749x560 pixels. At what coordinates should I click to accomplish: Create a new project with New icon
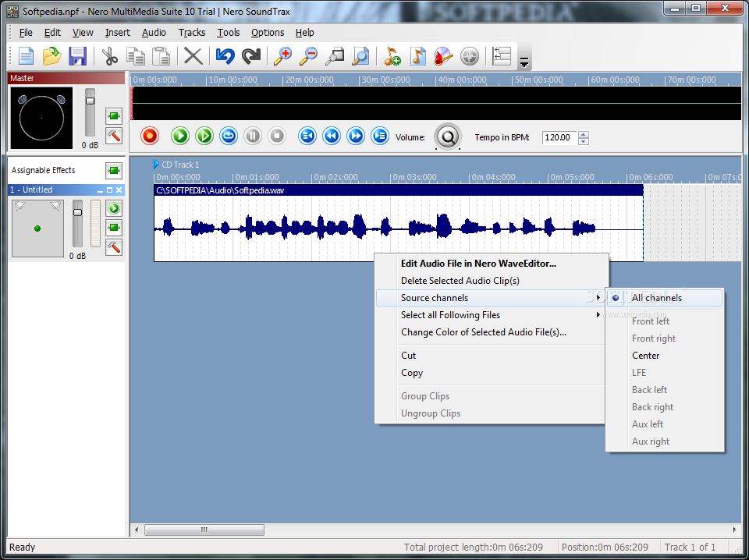click(x=26, y=56)
